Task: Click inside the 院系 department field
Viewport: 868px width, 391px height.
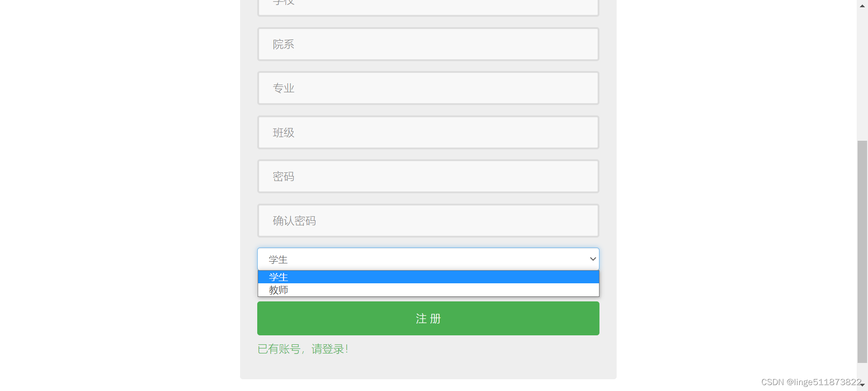Action: tap(428, 44)
